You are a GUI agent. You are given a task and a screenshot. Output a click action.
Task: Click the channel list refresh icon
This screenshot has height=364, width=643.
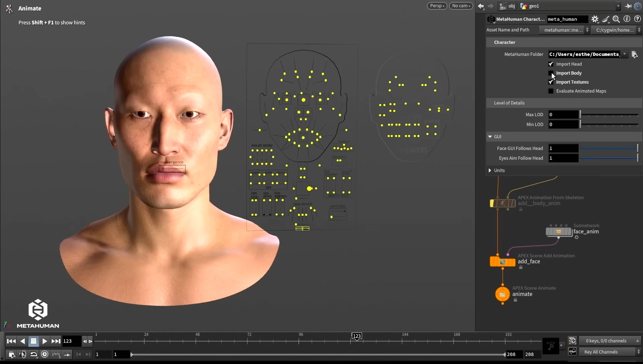tap(572, 341)
